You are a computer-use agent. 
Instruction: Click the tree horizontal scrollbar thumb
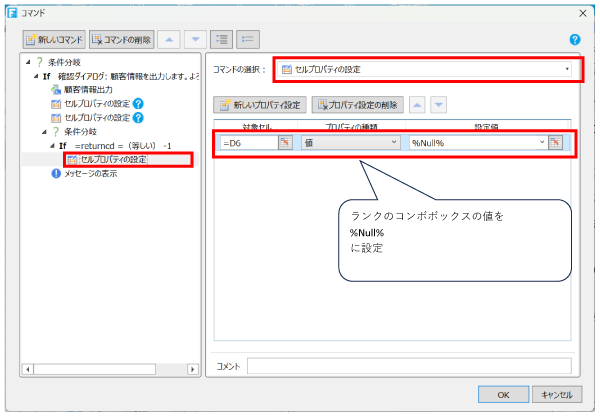coord(95,369)
